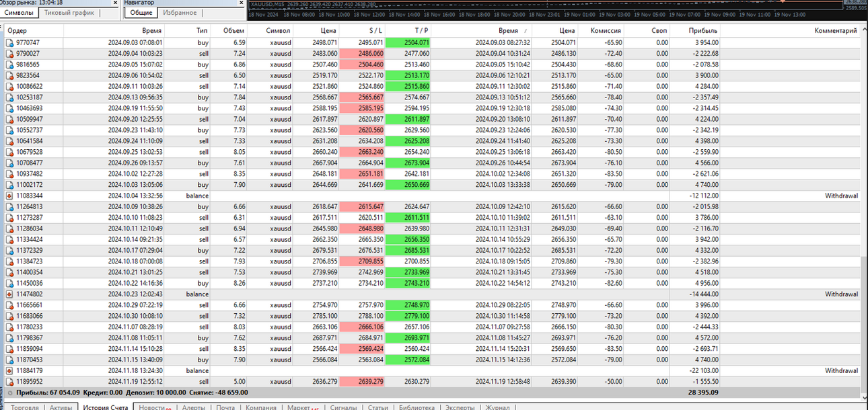Click the row icon of order 11264813
Screen dimensions: 868x410
tap(9, 206)
